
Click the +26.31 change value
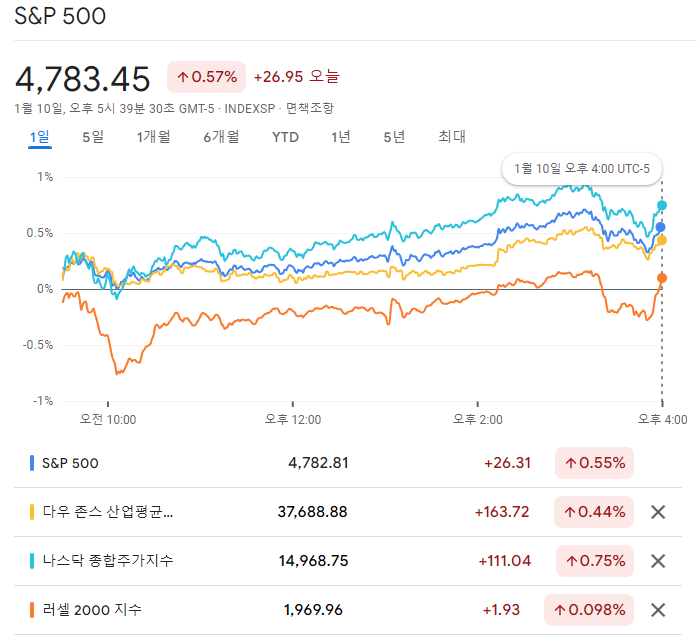click(x=507, y=463)
